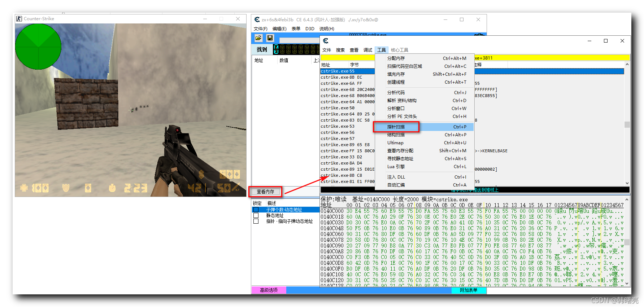Choose 创建线程 menu entry
Viewport: 644px width, 307px height.
pos(425,82)
